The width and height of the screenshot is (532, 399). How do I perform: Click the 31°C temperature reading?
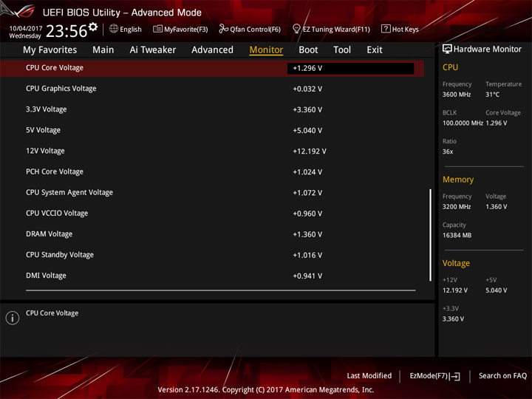coord(492,95)
